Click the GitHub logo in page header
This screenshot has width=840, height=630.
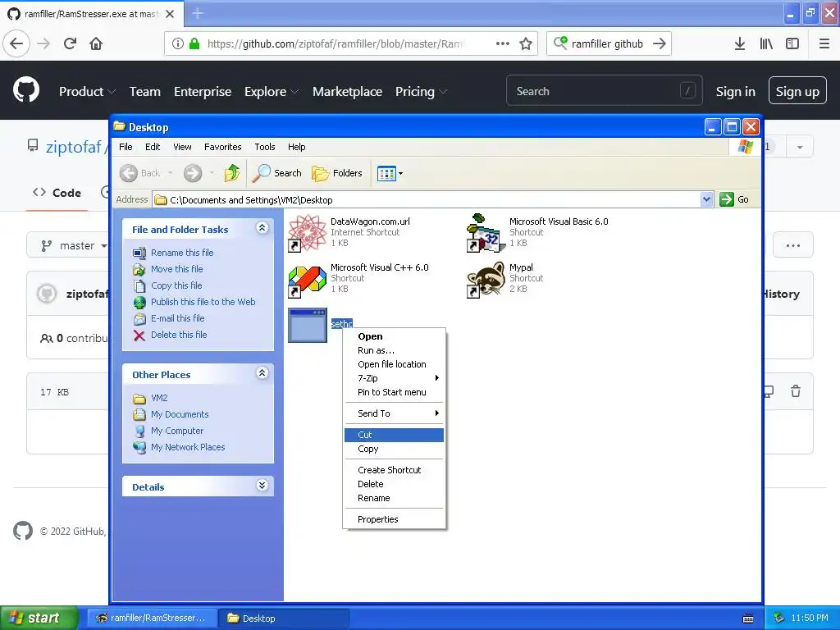(26, 90)
